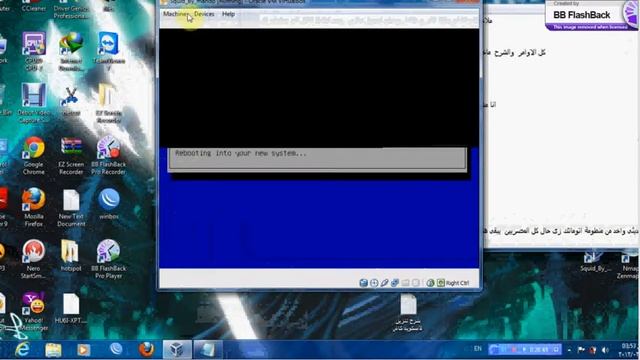Click the USB devices icon in VirtualBox status bar
This screenshot has height=360, width=640.
pyautogui.click(x=384, y=283)
